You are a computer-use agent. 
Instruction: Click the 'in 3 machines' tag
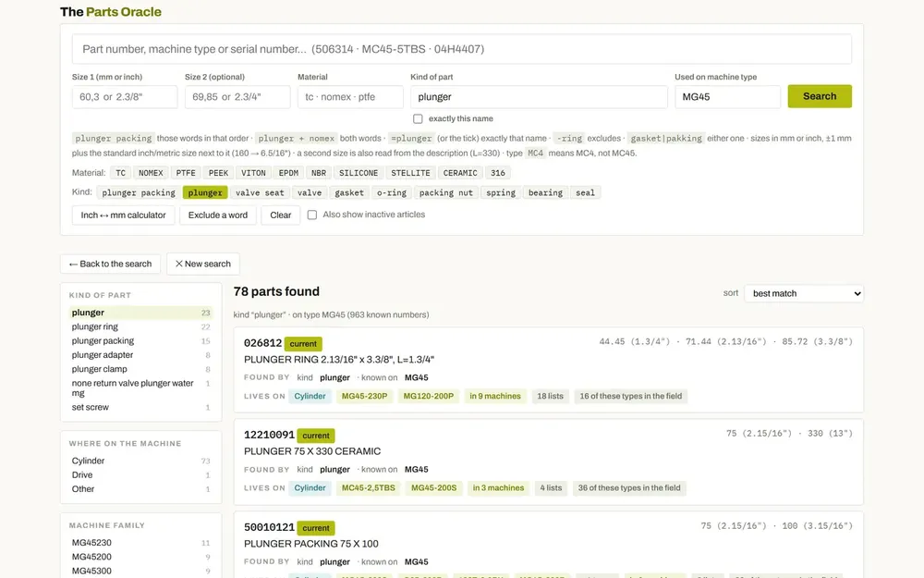tap(499, 487)
